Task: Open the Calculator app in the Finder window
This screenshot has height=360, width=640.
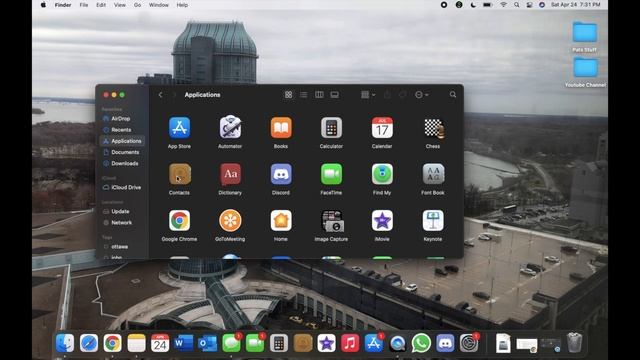Action: [331, 128]
